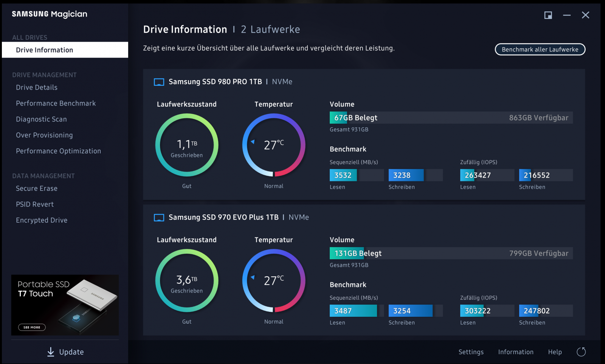
Task: Toggle the compact window mode icon
Action: click(x=548, y=15)
